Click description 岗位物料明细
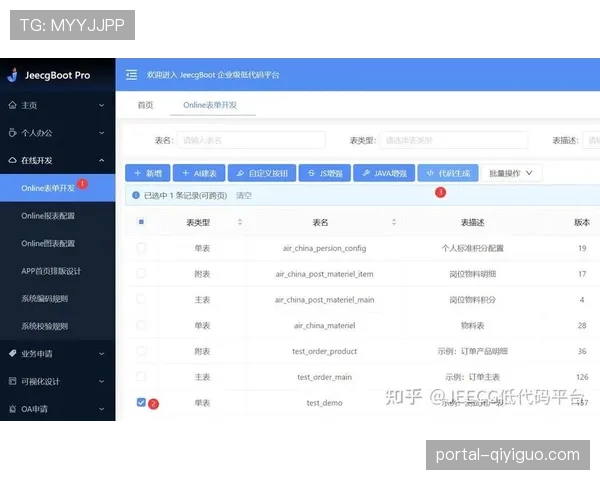This screenshot has width=600, height=480. [x=473, y=274]
